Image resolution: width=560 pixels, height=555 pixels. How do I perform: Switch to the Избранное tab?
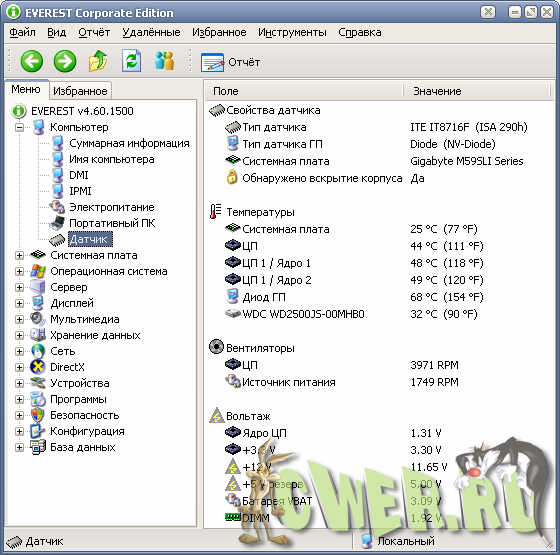80,91
